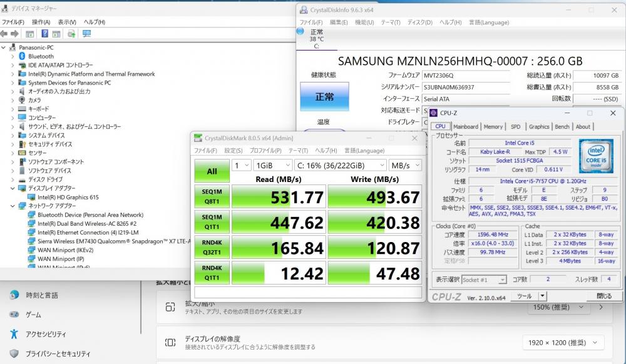Viewport: 626px width, 364px height.
Task: Click the ツール button in CPU-Z
Action: [524, 296]
